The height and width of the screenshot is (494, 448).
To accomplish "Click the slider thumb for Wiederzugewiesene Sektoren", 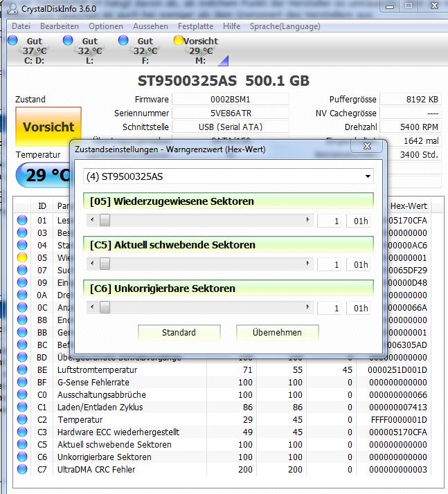I will pos(105,220).
